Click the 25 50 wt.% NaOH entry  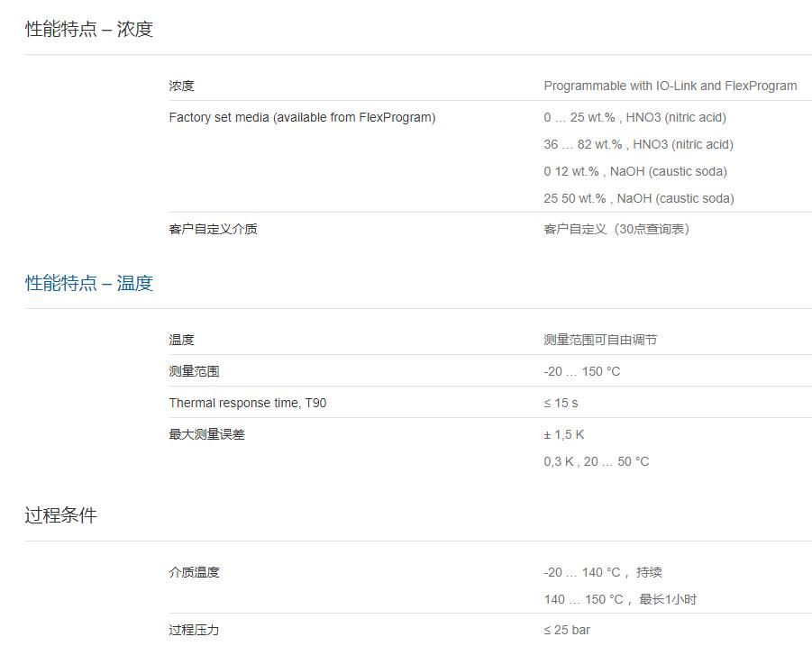pos(638,198)
